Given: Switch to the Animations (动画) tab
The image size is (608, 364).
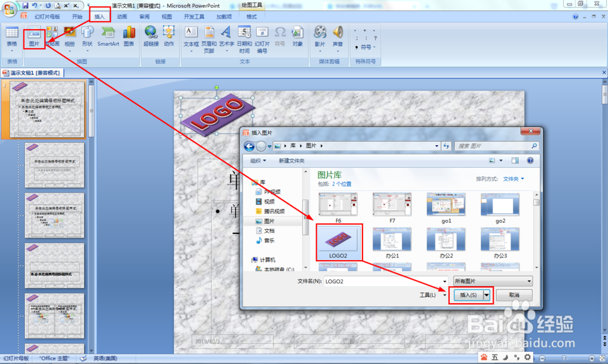Looking at the screenshot, I should point(122,16).
